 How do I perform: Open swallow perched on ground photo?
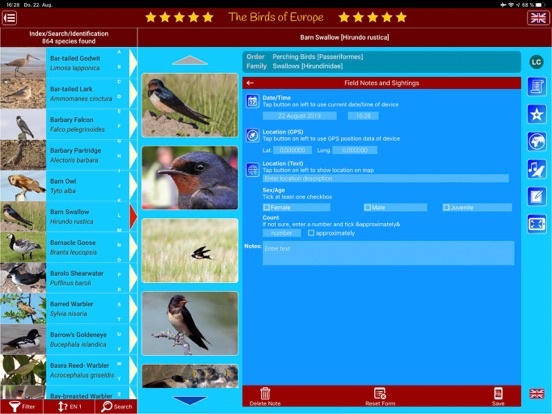click(190, 105)
